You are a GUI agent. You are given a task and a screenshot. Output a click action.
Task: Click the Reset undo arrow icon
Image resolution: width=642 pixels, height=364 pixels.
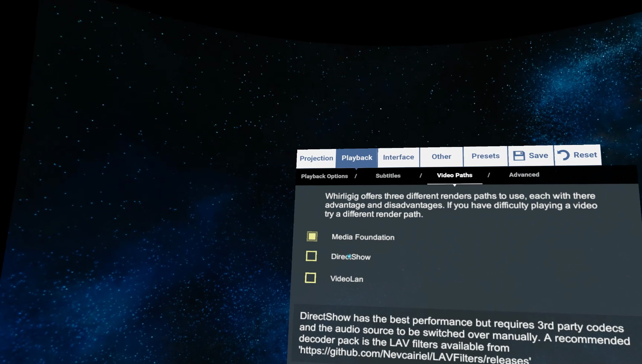tap(563, 154)
